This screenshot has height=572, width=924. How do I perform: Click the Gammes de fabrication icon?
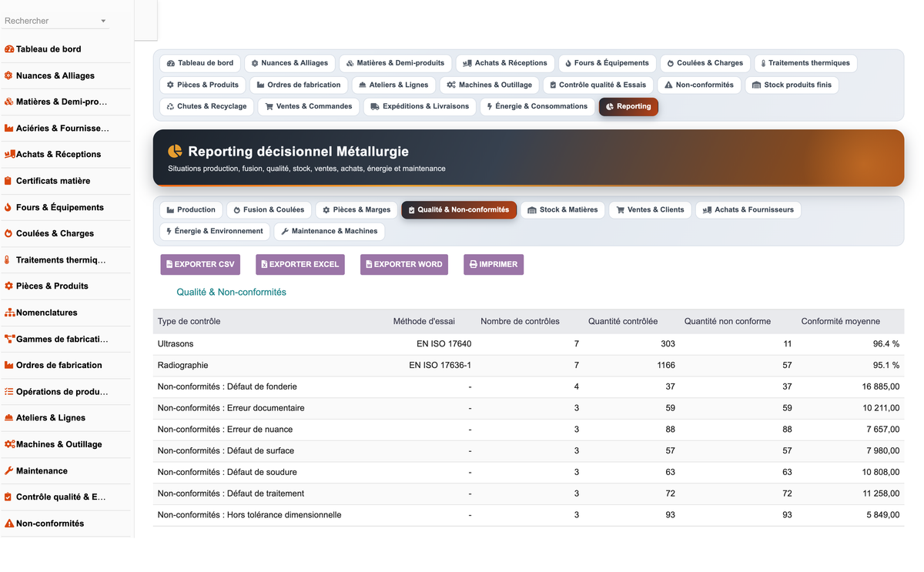[x=9, y=339]
